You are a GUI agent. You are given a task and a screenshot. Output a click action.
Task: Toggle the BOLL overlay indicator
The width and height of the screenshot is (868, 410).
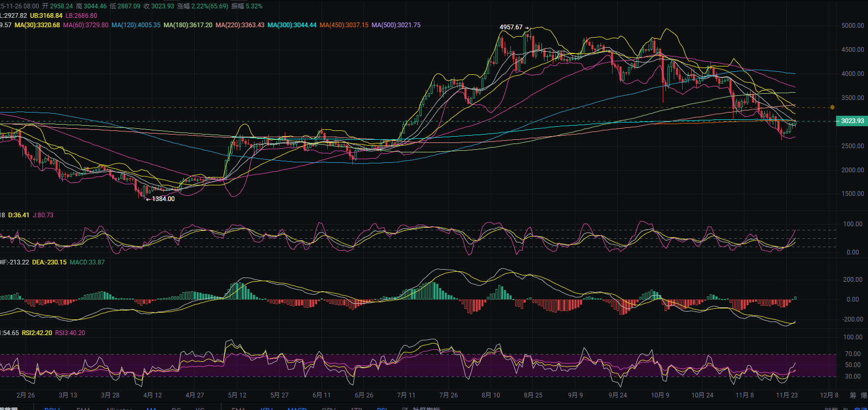(52, 408)
